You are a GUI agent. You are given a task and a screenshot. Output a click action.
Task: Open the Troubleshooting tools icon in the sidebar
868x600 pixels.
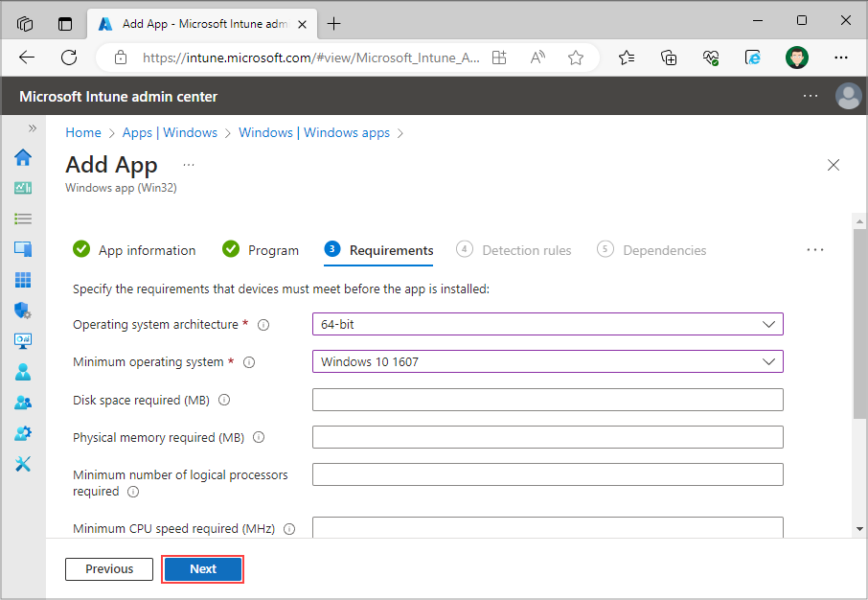[x=23, y=464]
